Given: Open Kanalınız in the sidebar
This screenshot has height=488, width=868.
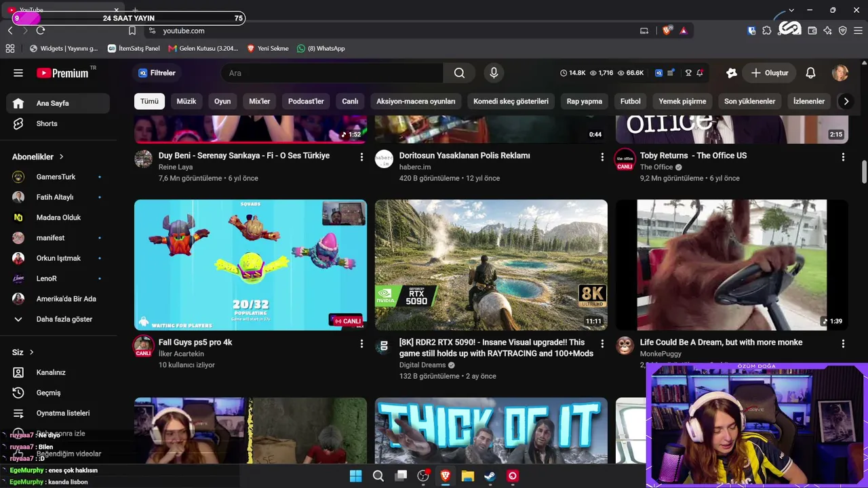Looking at the screenshot, I should coord(58,373).
